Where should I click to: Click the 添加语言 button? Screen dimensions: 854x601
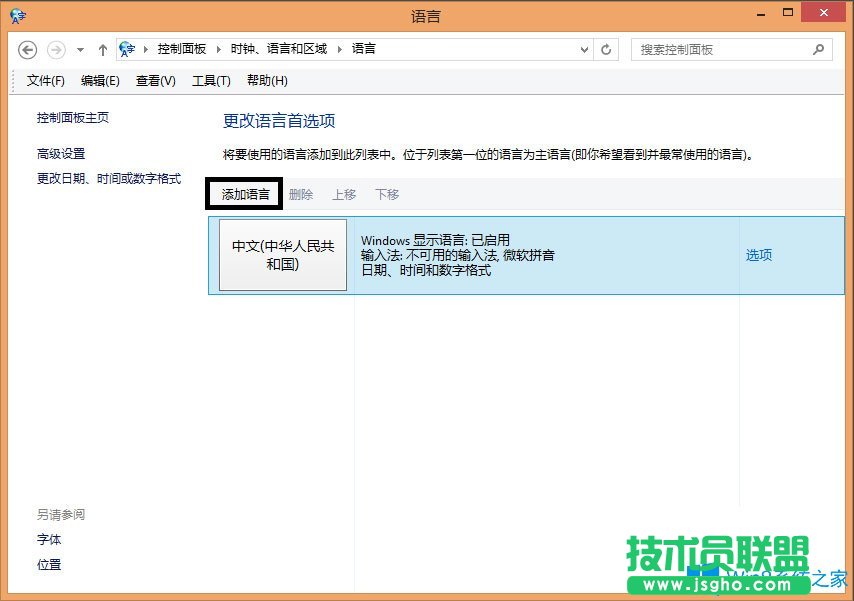243,194
